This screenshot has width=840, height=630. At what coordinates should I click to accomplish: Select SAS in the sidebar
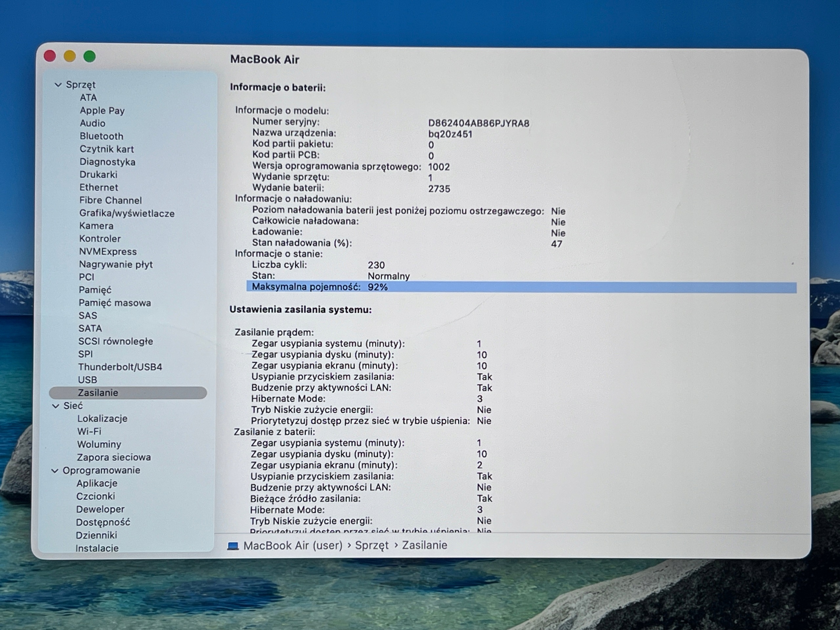coord(88,315)
